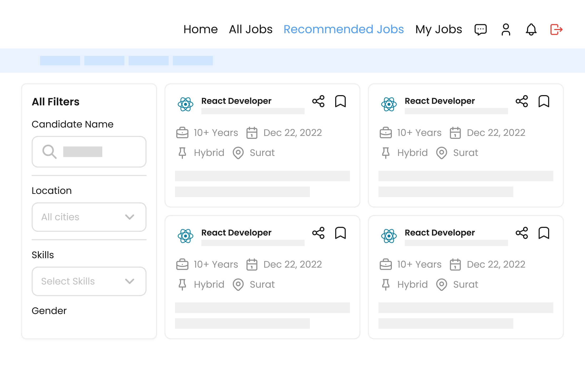Click the chat message icon
This screenshot has height=392, width=585.
[481, 29]
